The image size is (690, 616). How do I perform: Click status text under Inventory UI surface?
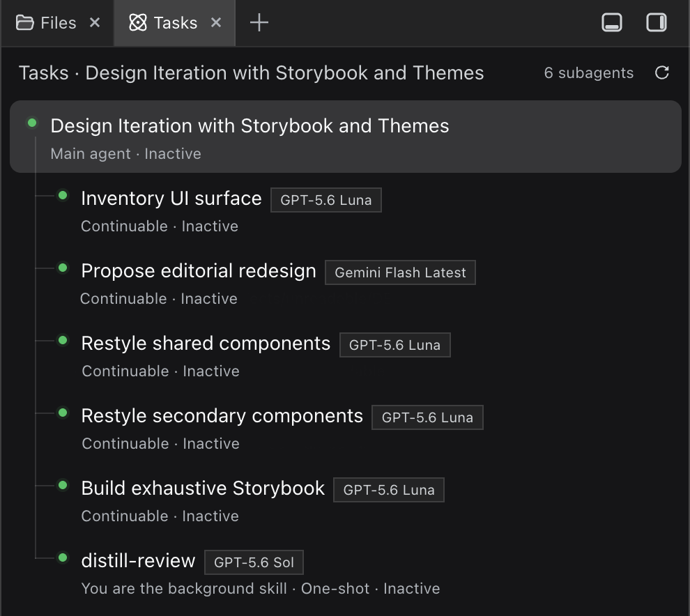(x=160, y=226)
